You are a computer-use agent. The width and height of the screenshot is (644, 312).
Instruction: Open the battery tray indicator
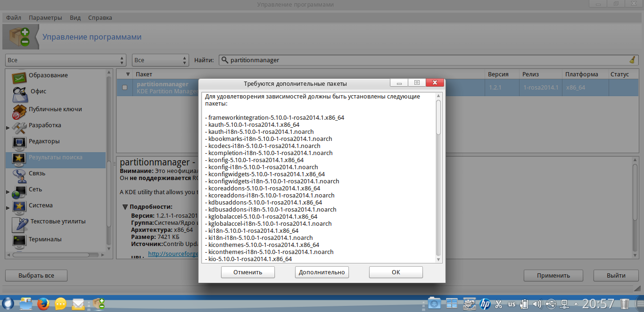524,304
